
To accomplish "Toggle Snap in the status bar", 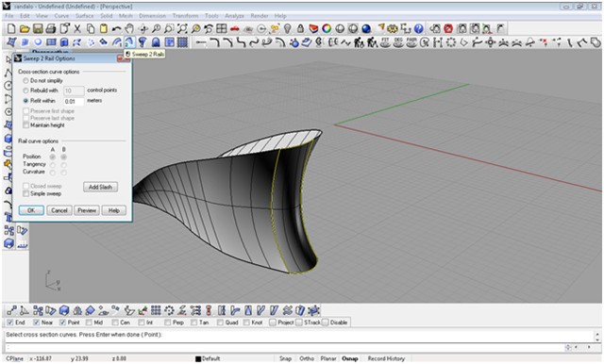I will [x=285, y=358].
